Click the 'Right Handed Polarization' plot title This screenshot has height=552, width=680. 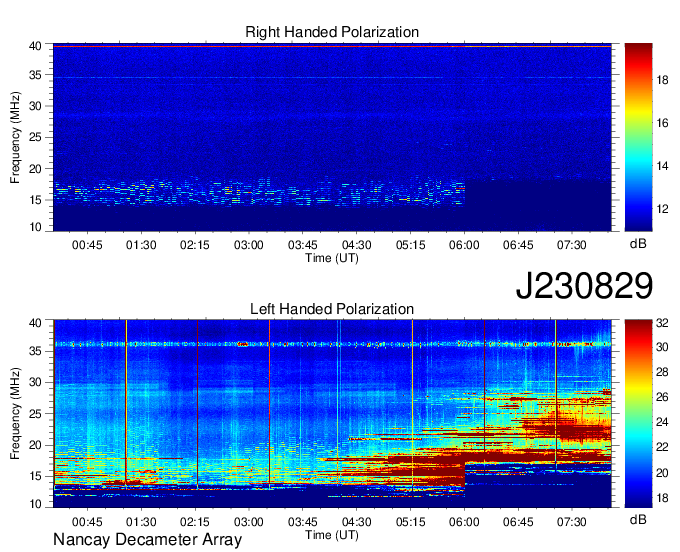(x=332, y=32)
